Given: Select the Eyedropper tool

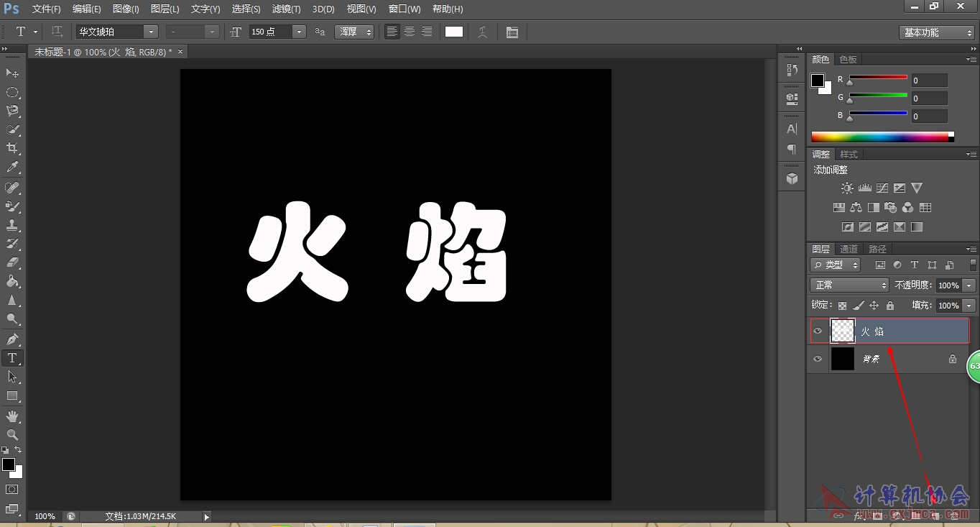Looking at the screenshot, I should (12, 168).
